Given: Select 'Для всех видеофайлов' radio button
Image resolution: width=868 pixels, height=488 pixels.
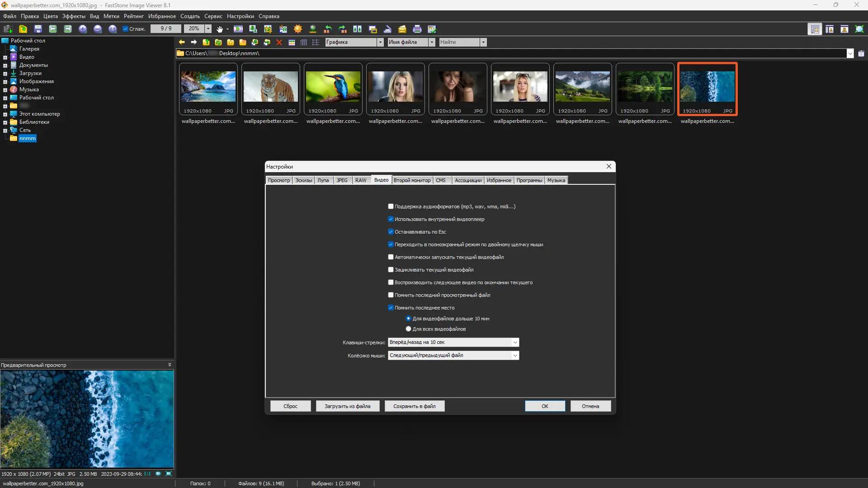Looking at the screenshot, I should tap(408, 329).
